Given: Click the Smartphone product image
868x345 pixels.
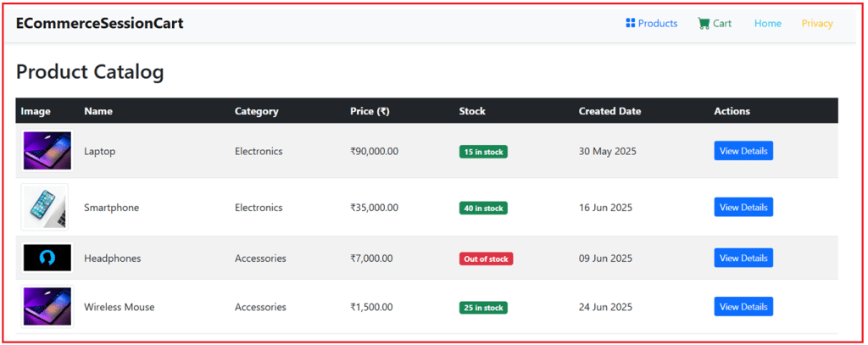Looking at the screenshot, I should [47, 207].
